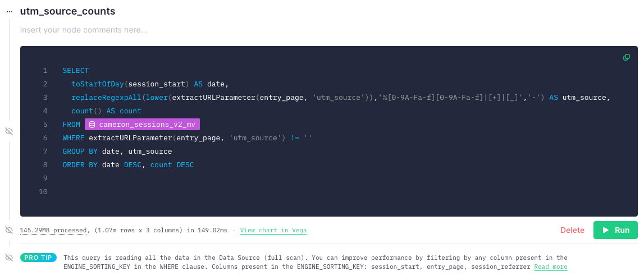Toggle eye icon next to processed stats
The image size is (644, 280).
tap(9, 230)
